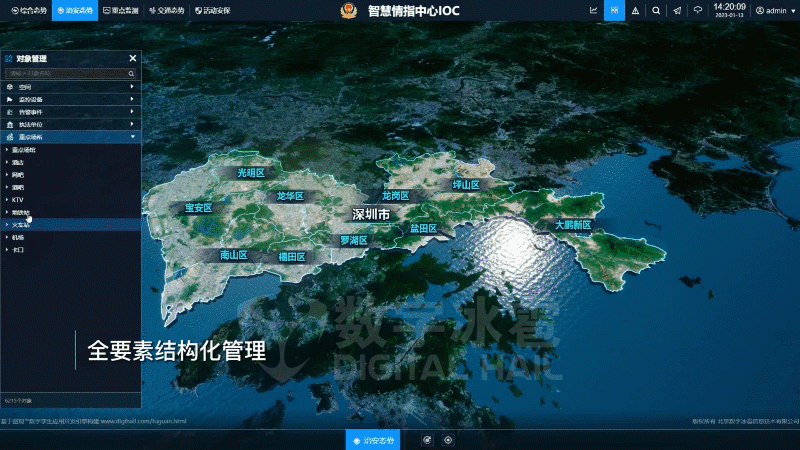800x450 pixels.
Task: Click the 坪山区 map label
Action: (466, 185)
